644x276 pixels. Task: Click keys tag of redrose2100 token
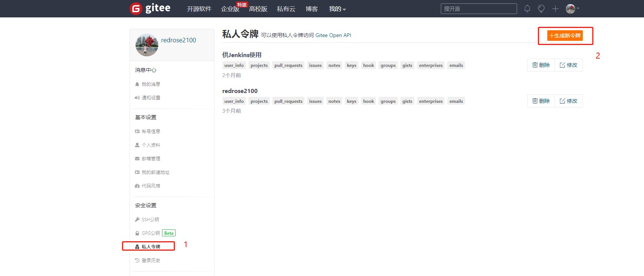tap(352, 101)
